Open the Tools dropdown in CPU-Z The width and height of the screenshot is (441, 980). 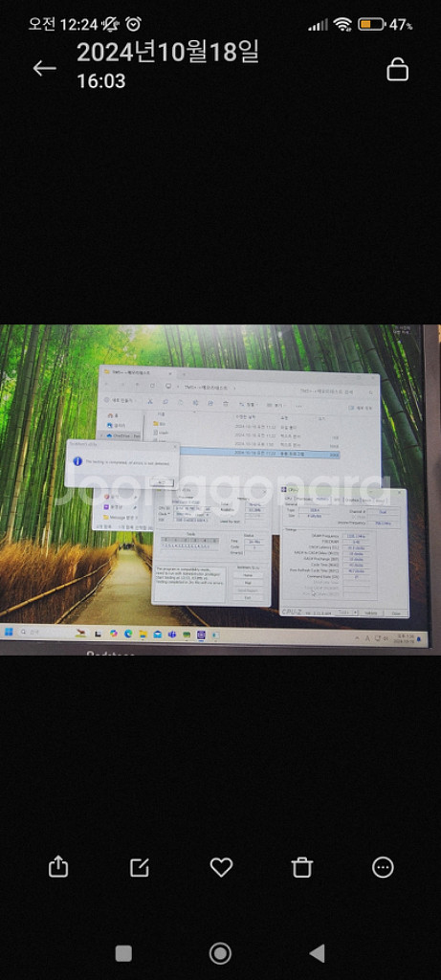pyautogui.click(x=344, y=612)
